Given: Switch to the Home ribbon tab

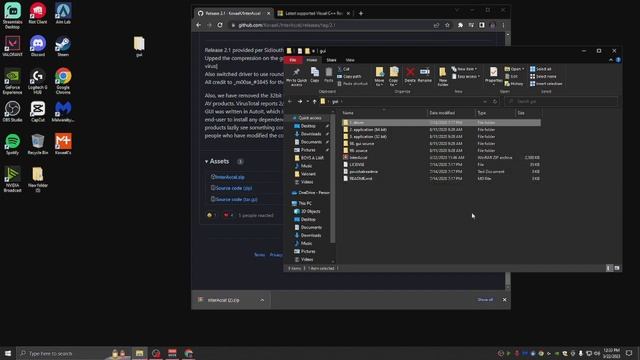Looking at the screenshot, I should 312,60.
